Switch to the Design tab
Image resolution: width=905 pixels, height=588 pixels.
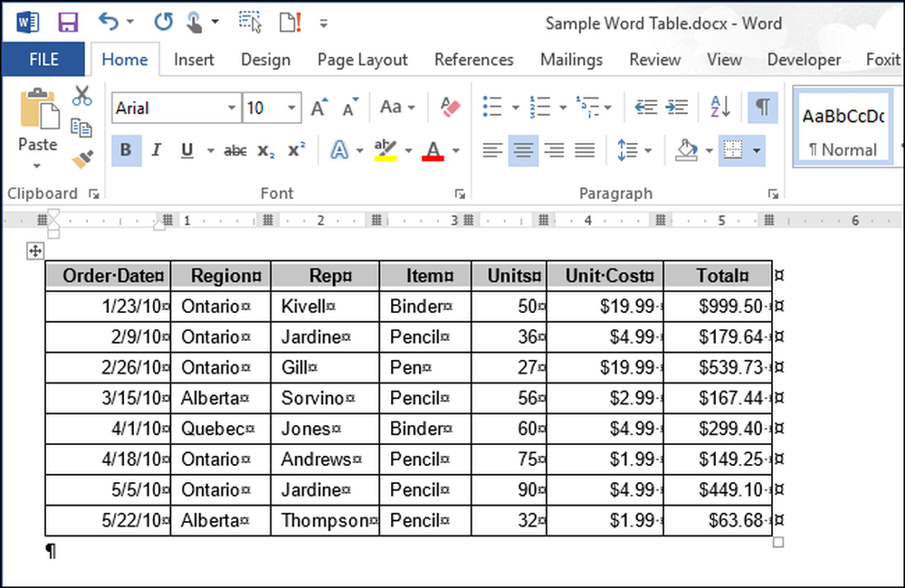tap(265, 60)
